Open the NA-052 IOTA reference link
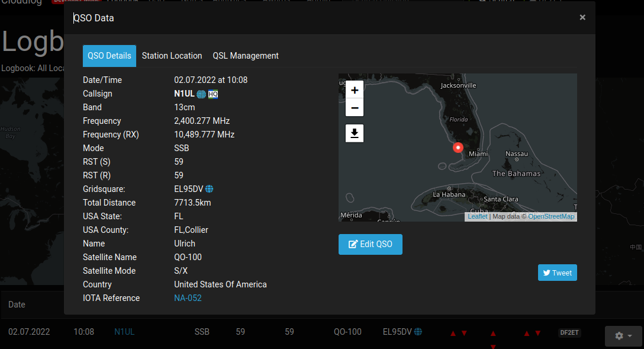The width and height of the screenshot is (644, 349). coord(188,298)
